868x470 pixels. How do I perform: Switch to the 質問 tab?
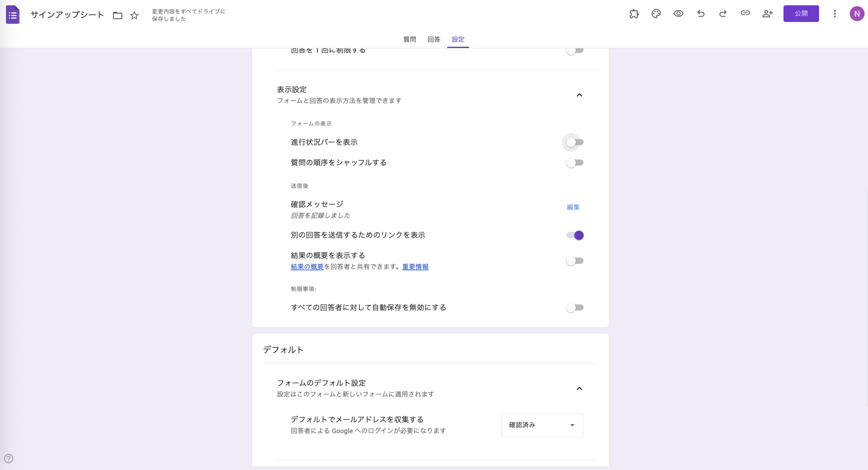[409, 39]
